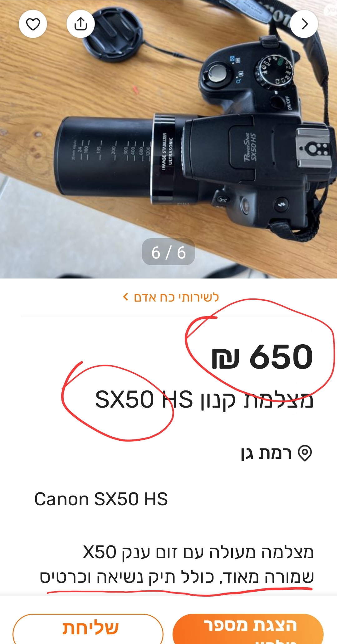Viewport: 337px width, 644px height.
Task: Tap the underlined line שמורה מאוד, כולל תיק
Action: pos(177,577)
